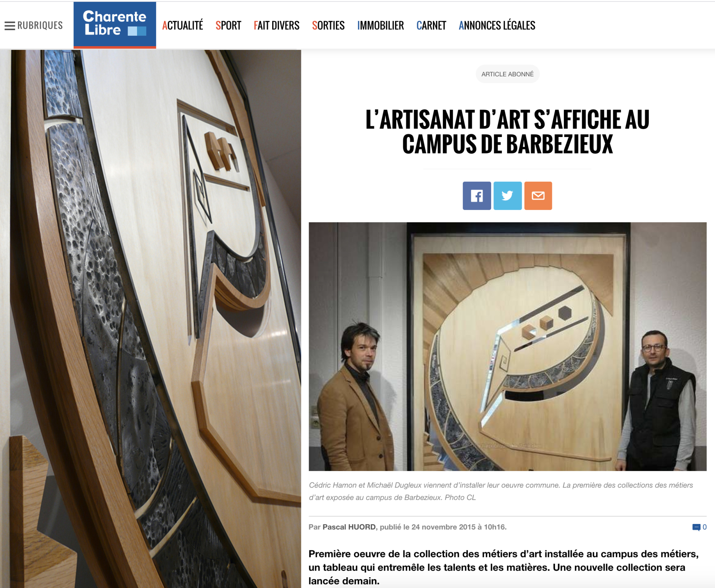
Task: Click the article headline title
Action: click(507, 131)
